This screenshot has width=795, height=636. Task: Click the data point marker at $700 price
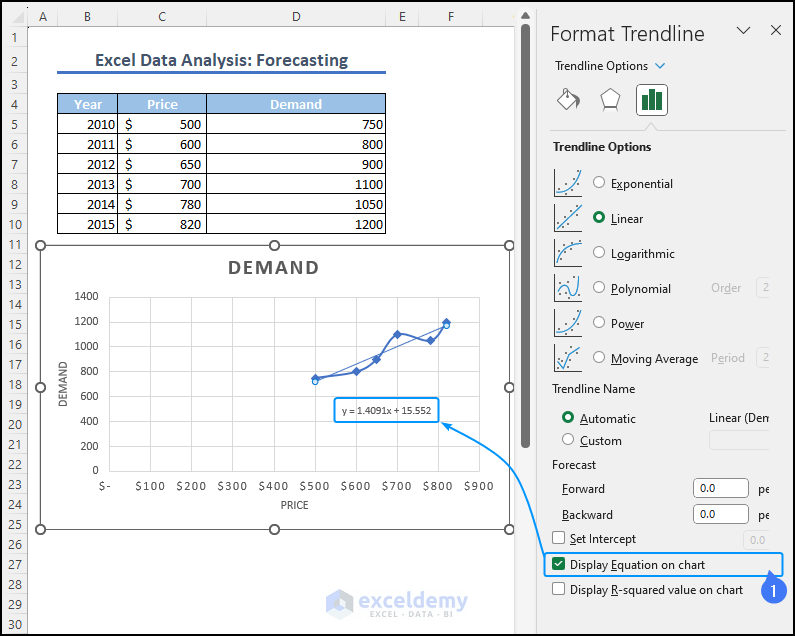(x=398, y=334)
